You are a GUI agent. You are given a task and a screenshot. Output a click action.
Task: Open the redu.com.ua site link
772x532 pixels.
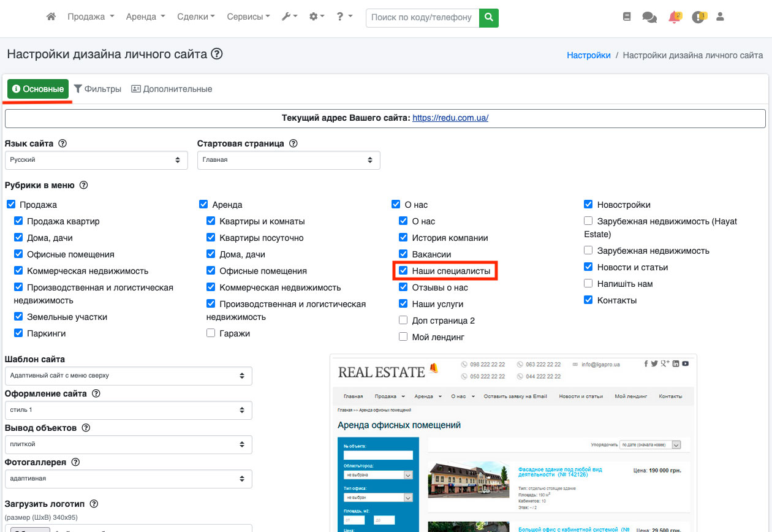pyautogui.click(x=450, y=118)
